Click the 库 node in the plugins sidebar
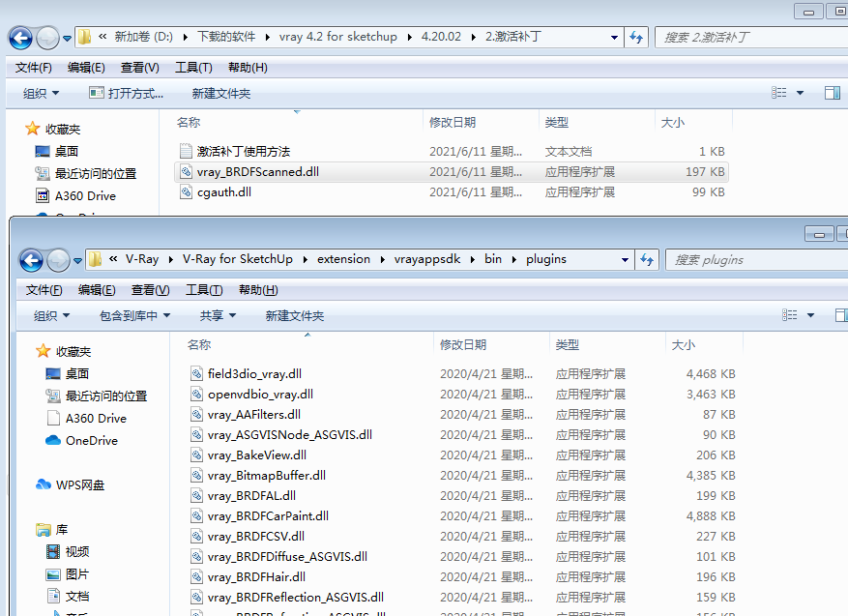This screenshot has height=616, width=848. tap(52, 530)
